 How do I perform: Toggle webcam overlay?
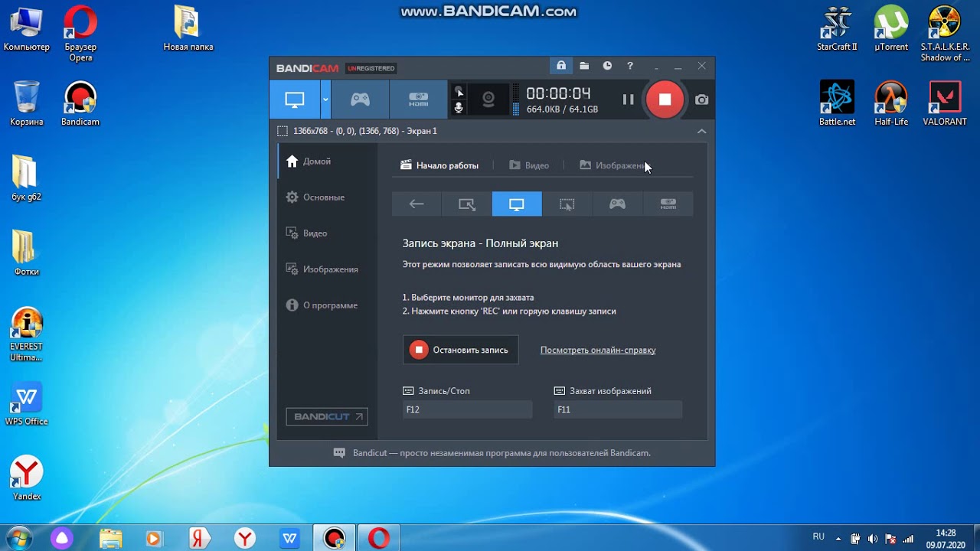(488, 99)
